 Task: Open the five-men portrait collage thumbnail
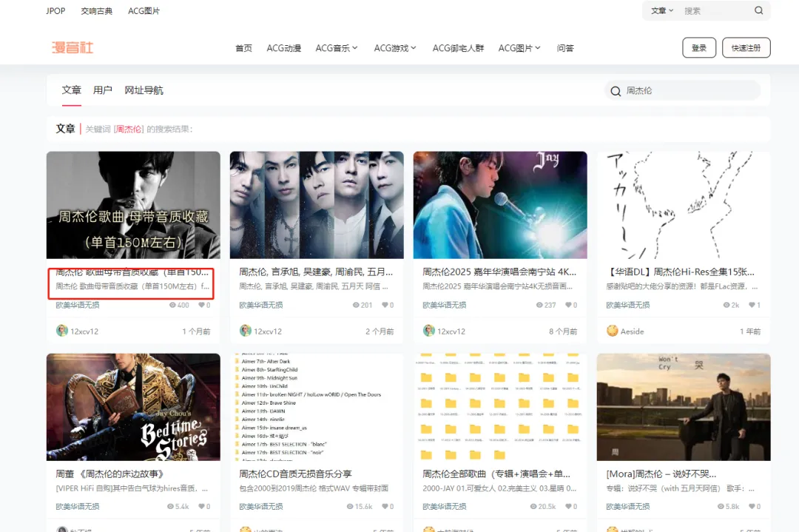pyautogui.click(x=317, y=205)
